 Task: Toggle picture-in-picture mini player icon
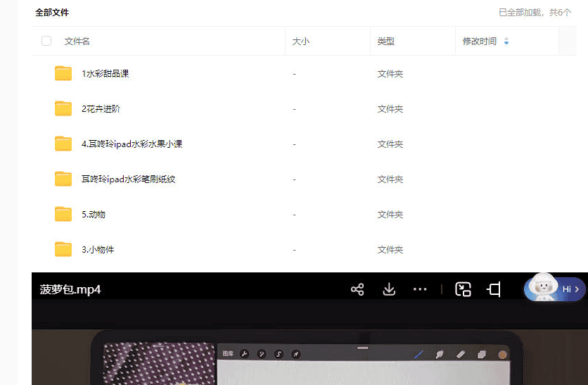(463, 289)
